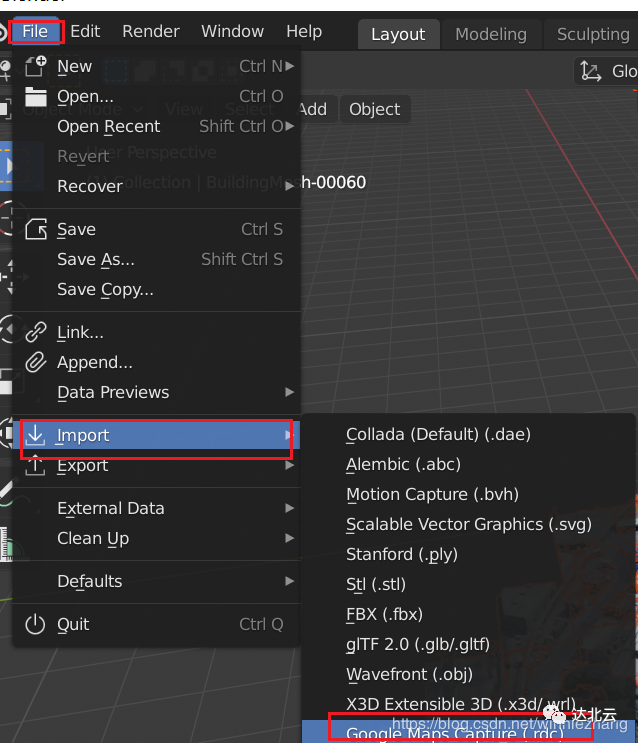Image resolution: width=638 pixels, height=743 pixels.
Task: Choose Save As from File menu
Action: (96, 259)
